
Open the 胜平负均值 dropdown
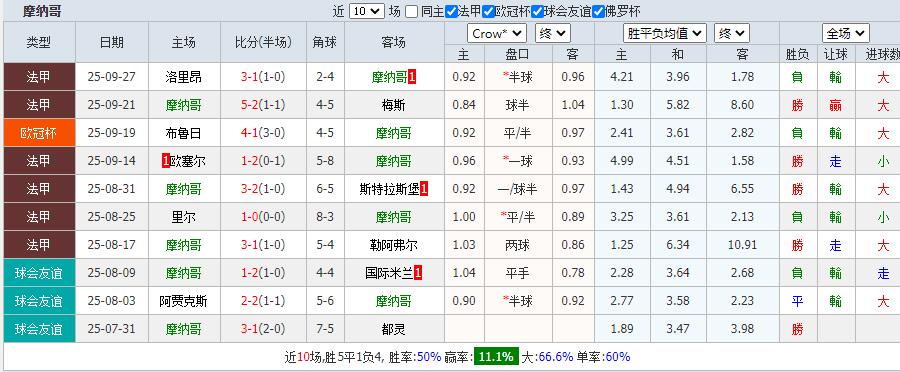coord(665,34)
